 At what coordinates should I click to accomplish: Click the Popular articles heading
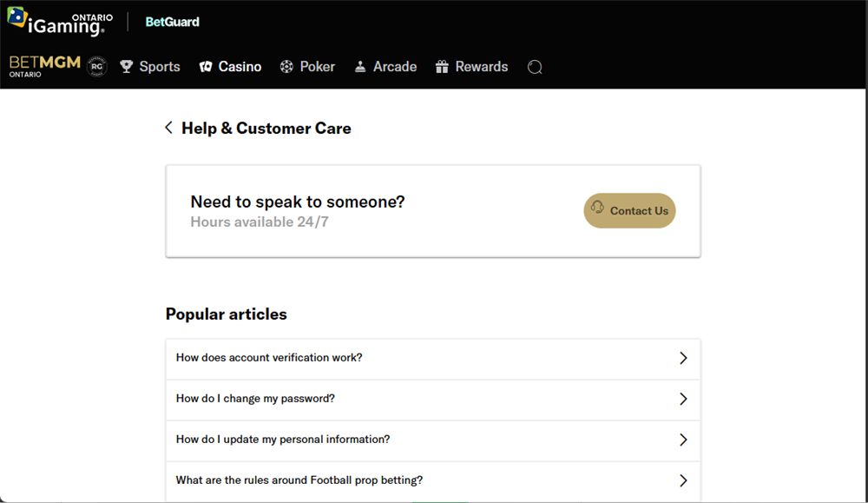pyautogui.click(x=227, y=314)
